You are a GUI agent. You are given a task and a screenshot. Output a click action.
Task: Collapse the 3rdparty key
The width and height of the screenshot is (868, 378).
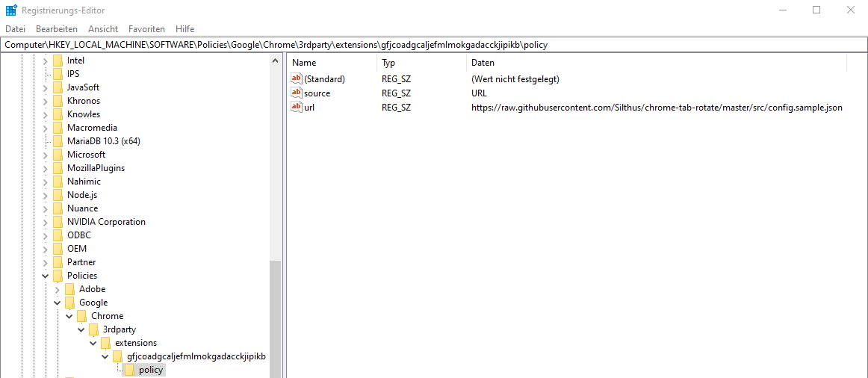click(81, 329)
